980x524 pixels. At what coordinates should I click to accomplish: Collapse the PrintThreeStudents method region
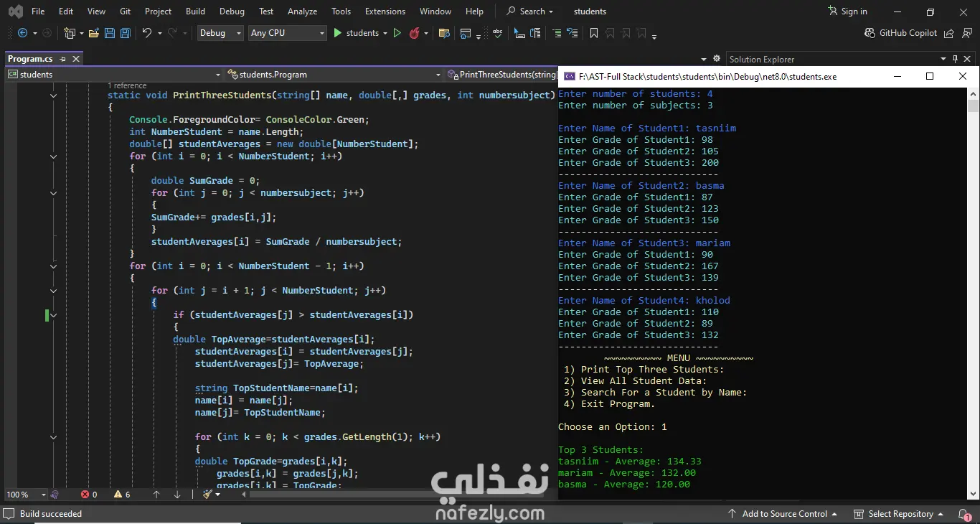[53, 95]
